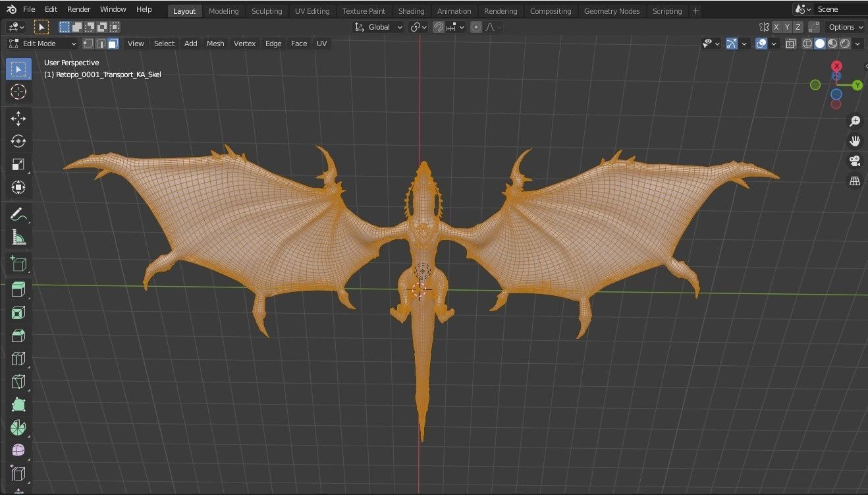Open the Mesh menu

[x=215, y=44]
